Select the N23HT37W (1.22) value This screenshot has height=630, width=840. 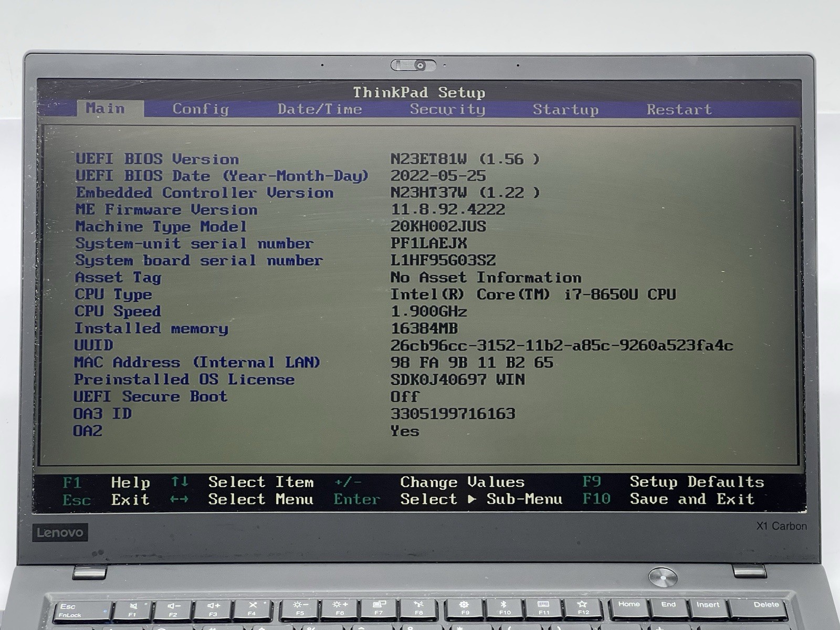pyautogui.click(x=465, y=192)
